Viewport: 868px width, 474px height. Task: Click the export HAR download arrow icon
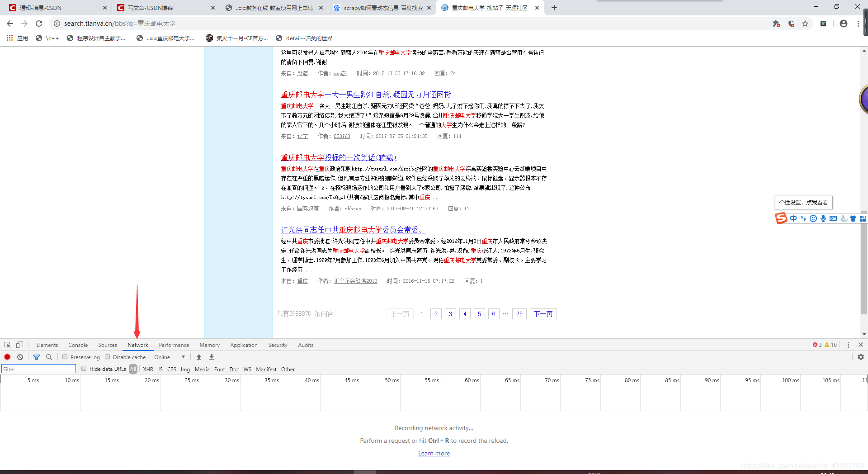click(212, 357)
